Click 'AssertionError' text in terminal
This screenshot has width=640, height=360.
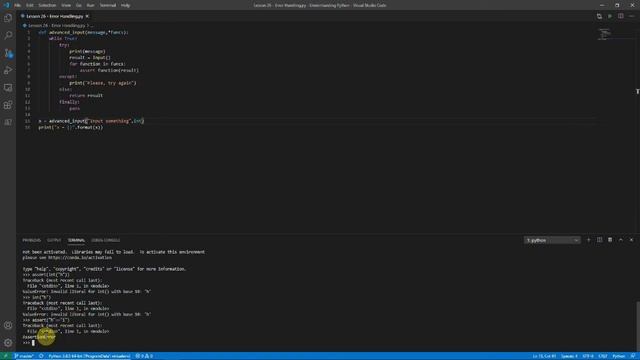point(39,337)
